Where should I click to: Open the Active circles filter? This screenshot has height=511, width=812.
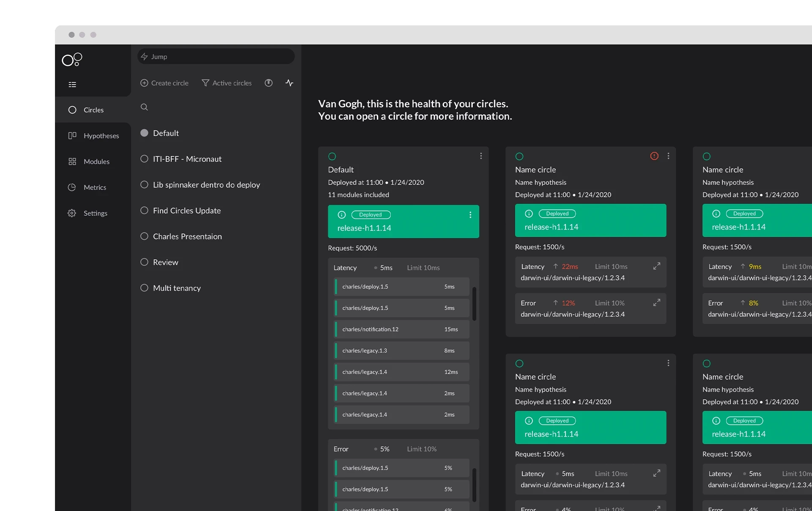point(227,83)
